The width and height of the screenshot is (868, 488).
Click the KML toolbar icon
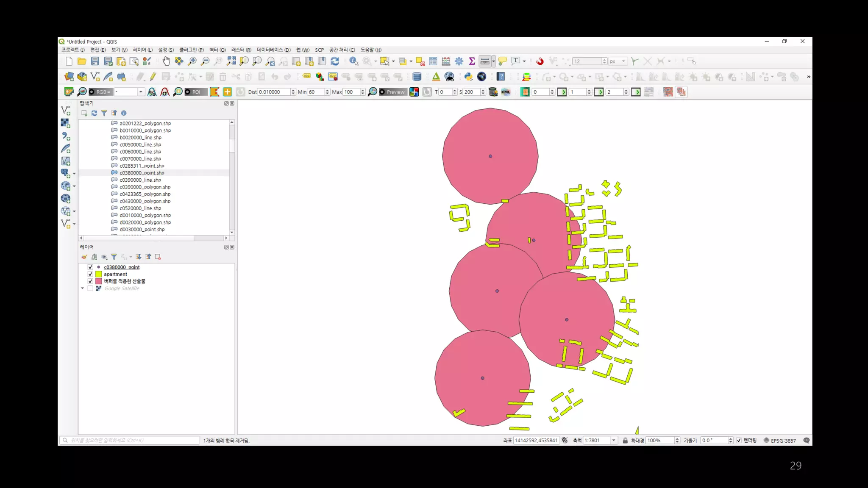coord(506,92)
